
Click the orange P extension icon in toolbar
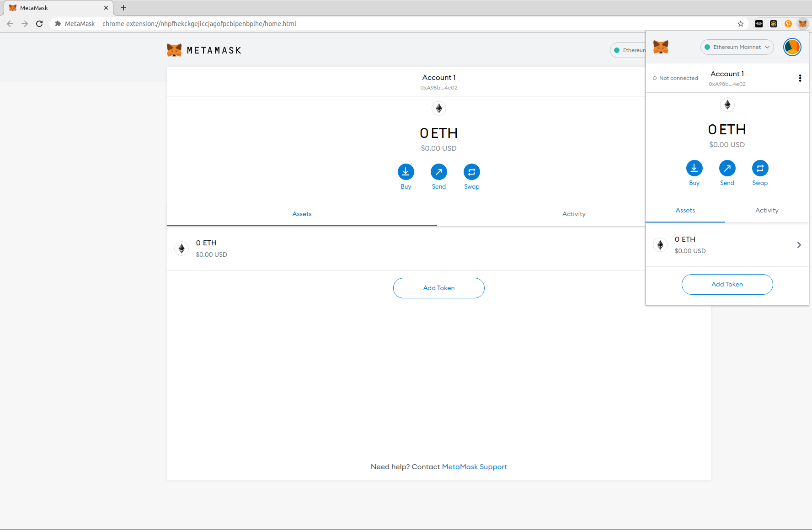pos(788,24)
